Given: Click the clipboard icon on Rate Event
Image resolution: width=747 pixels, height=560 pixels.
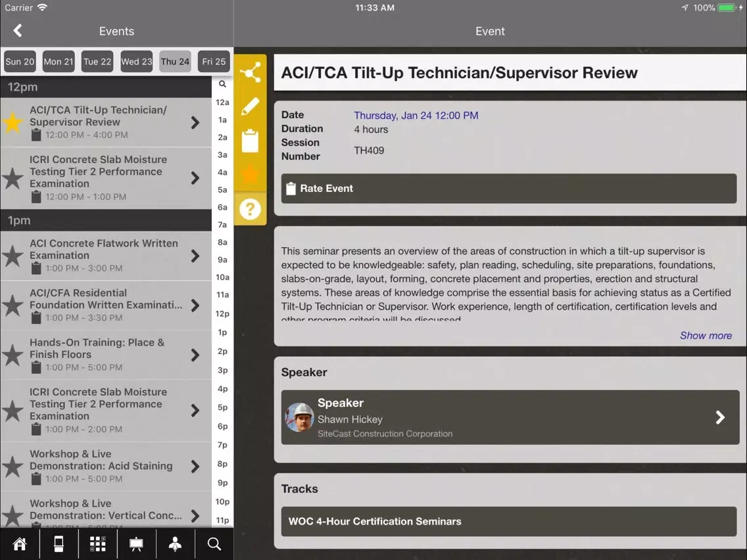Looking at the screenshot, I should 291,189.
